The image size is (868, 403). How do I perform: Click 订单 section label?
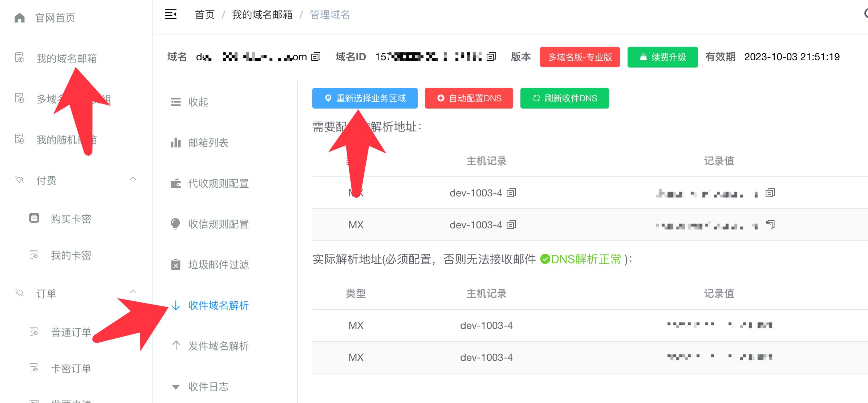point(46,294)
